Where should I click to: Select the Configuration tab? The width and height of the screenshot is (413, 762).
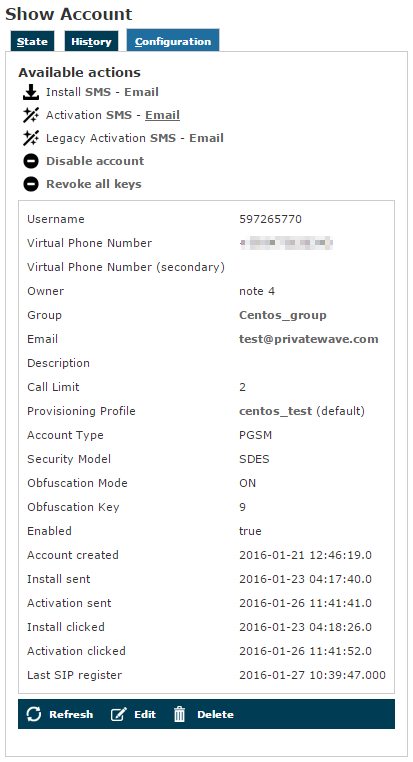(173, 40)
